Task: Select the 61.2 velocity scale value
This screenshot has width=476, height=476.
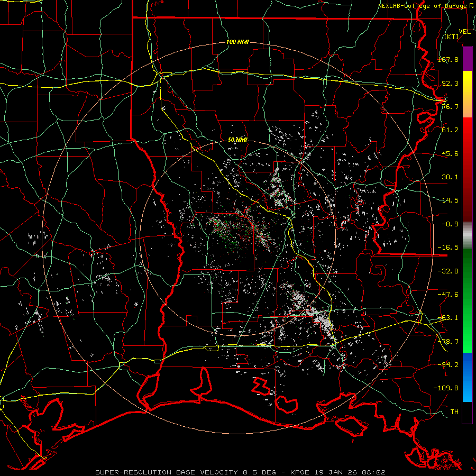Action: pyautogui.click(x=450, y=130)
